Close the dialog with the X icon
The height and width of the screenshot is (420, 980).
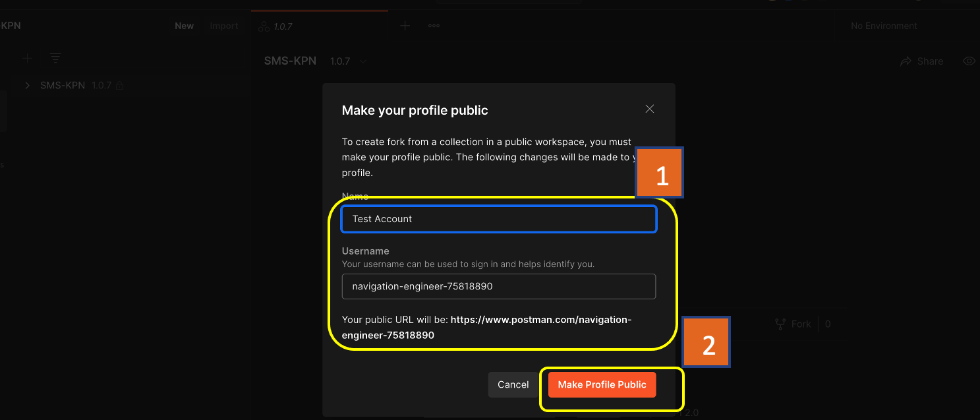tap(650, 109)
